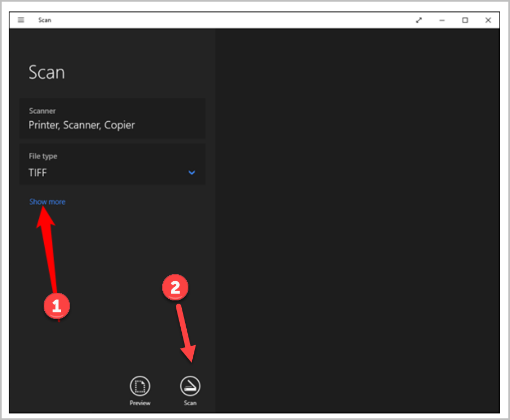Open the TIFF file type selector
Viewport: 510px width, 420px height.
38,173
